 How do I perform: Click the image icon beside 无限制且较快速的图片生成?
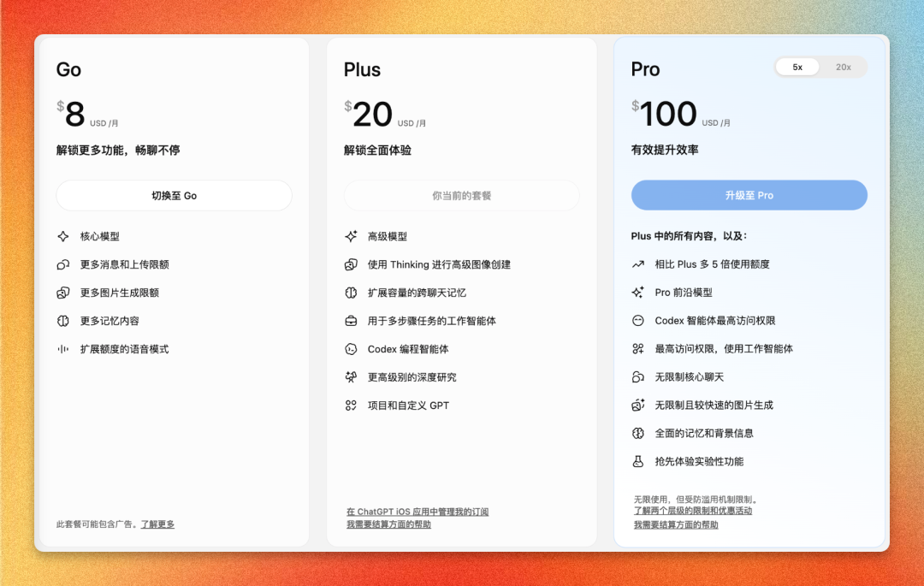(x=637, y=405)
